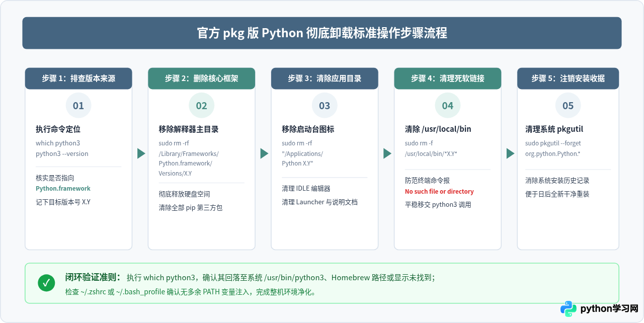Click the footer line starting 执行 which python3
The image size is (644, 323).
click(281, 278)
